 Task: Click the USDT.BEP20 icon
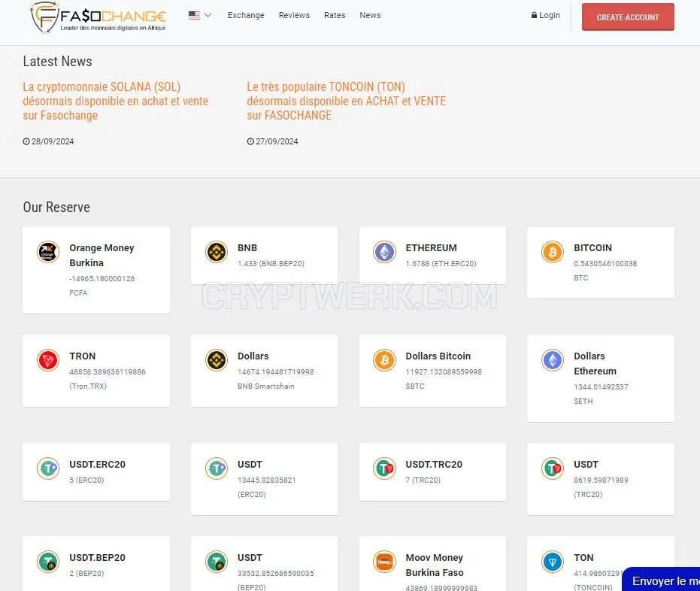click(x=48, y=562)
